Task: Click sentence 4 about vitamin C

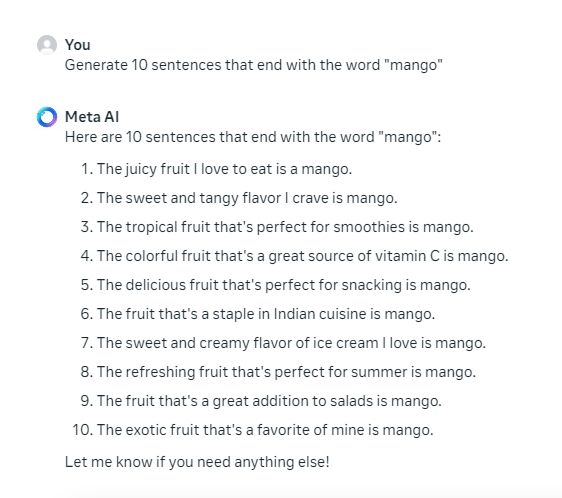Action: pos(303,256)
